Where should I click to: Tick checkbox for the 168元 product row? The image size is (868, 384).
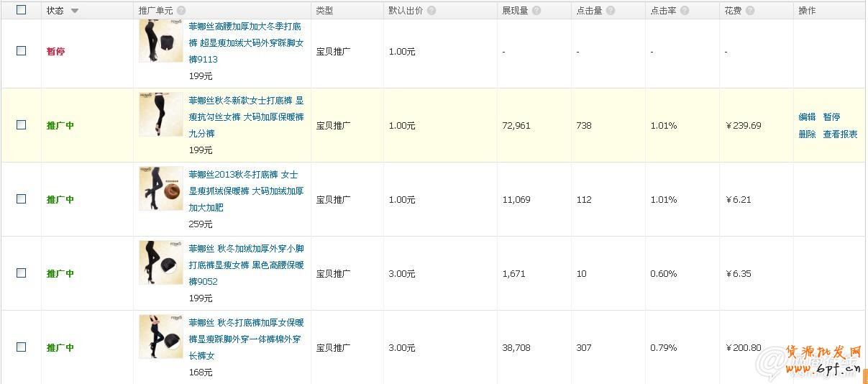click(21, 347)
